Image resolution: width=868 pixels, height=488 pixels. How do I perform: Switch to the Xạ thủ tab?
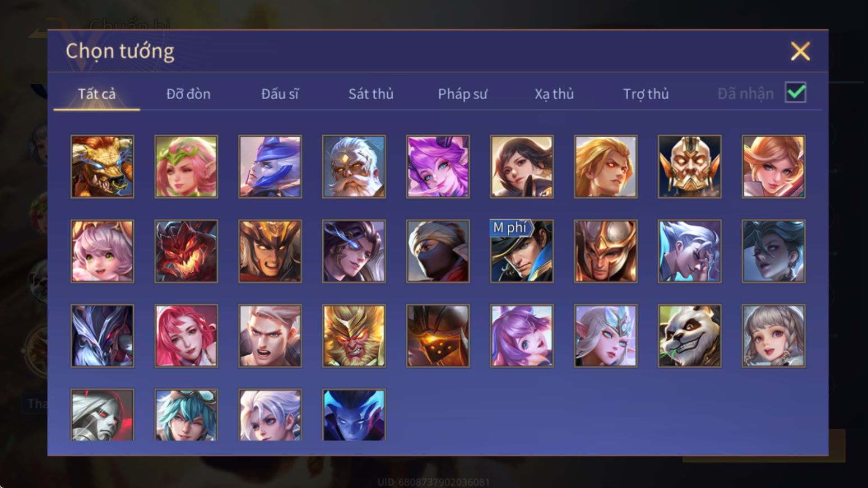(x=554, y=94)
